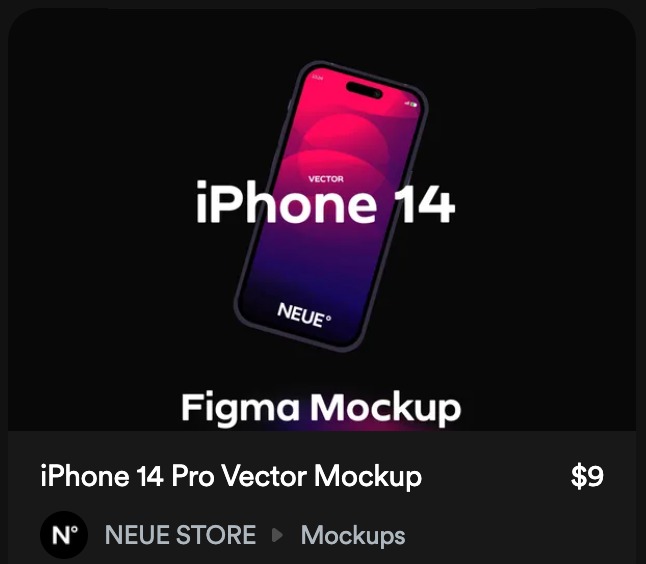
Task: Click the pink glow beneath Figma Mockup text
Action: point(350,428)
